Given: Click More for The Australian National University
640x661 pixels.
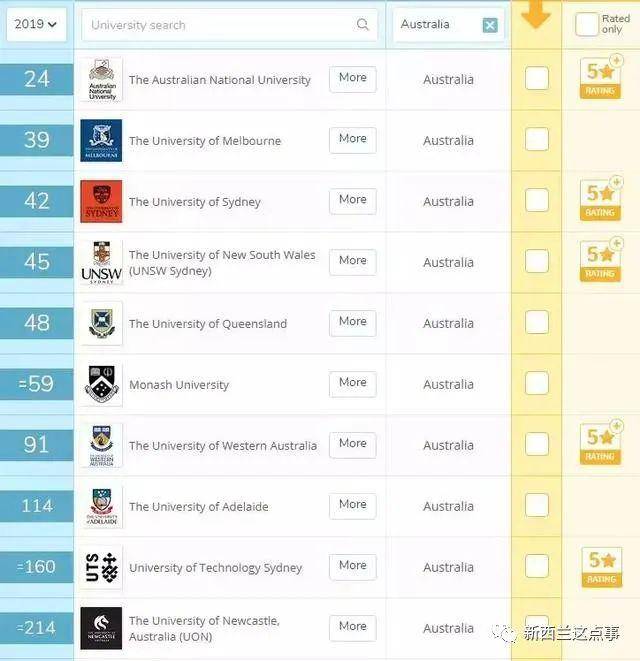Looking at the screenshot, I should 353,79.
